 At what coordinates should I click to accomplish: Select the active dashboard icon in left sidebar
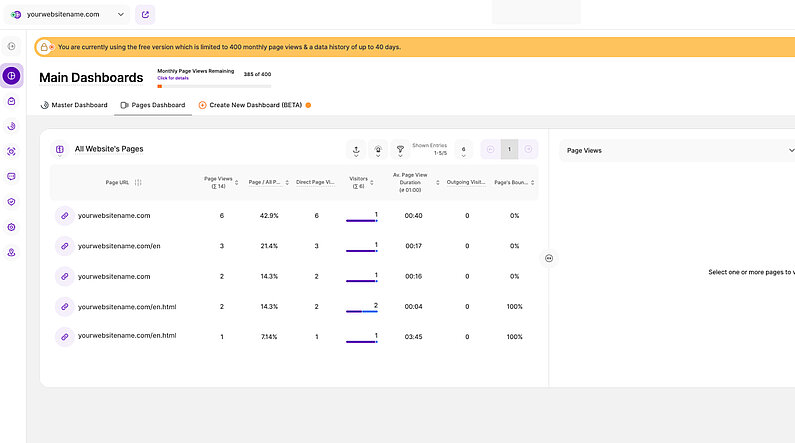[x=12, y=75]
